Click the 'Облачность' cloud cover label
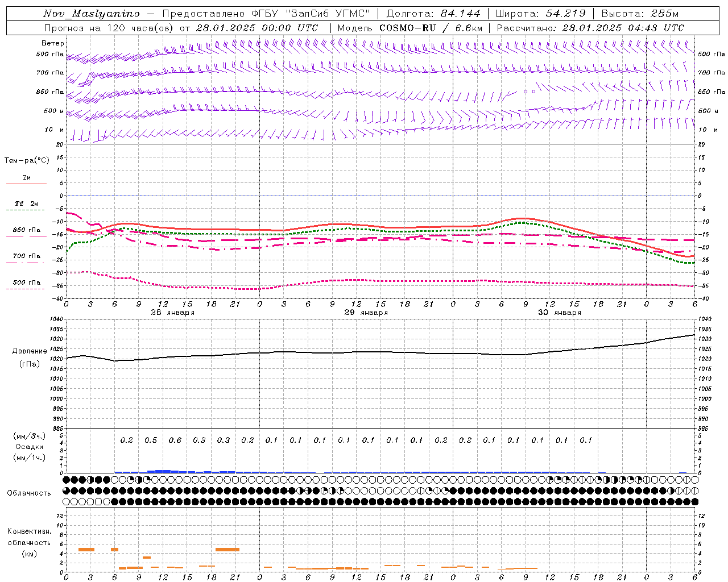This screenshot has width=728, height=582. [29, 493]
